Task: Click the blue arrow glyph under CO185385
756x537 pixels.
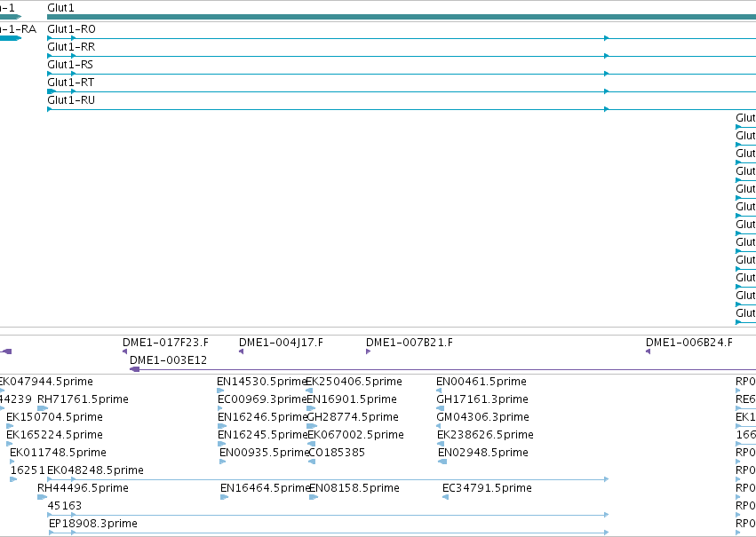Action: point(312,462)
